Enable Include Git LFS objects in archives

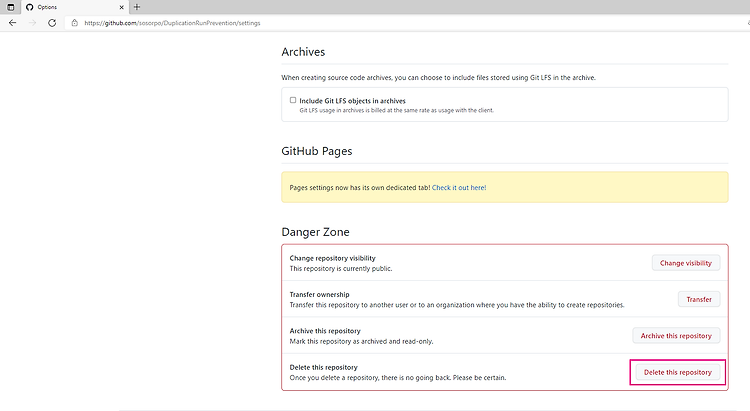coord(293,100)
